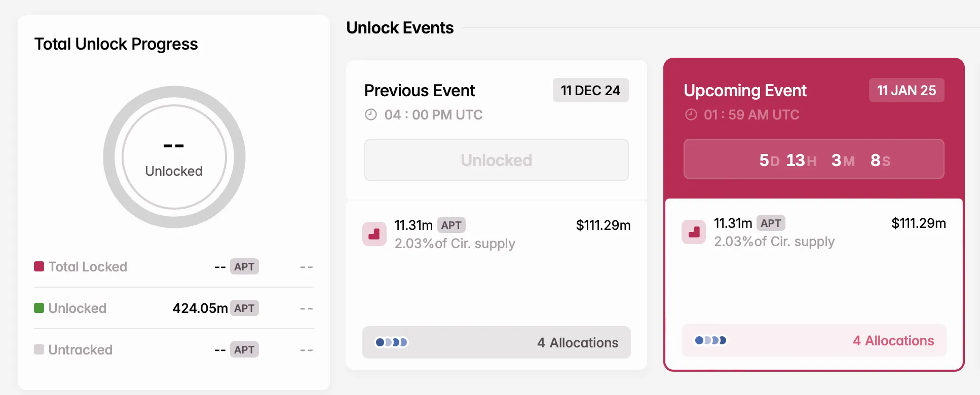Select the Previous Event card header
The height and width of the screenshot is (395, 980).
click(420, 91)
